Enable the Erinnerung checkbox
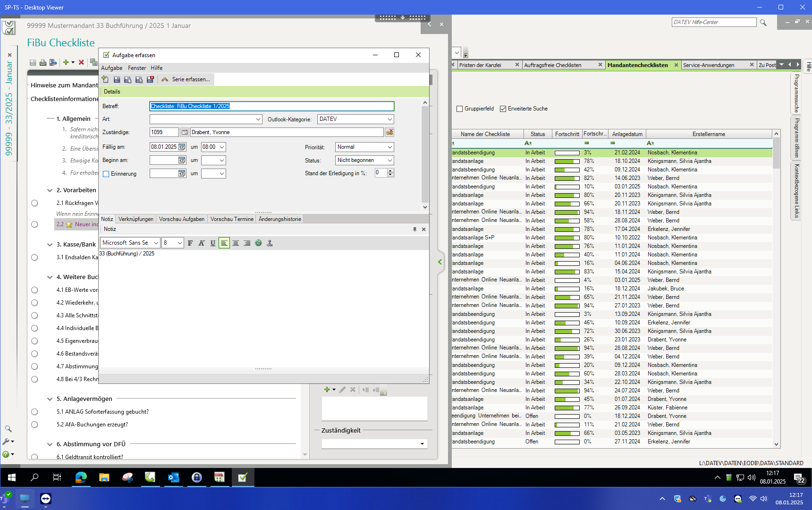 click(x=106, y=174)
